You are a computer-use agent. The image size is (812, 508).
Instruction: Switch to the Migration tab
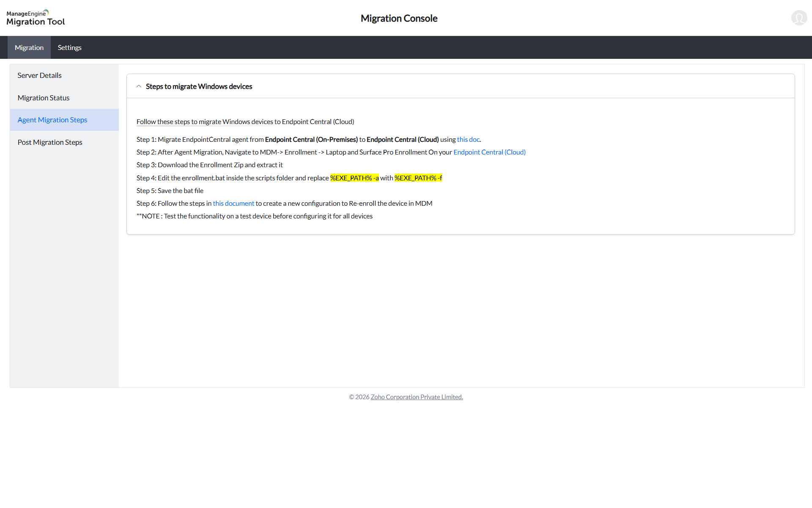click(x=29, y=47)
